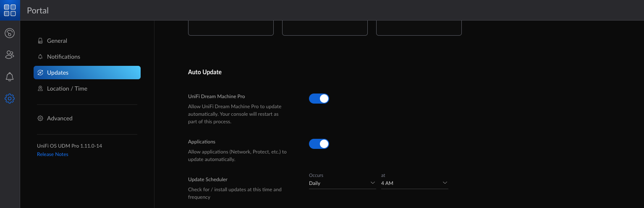644x208 pixels.
Task: Turn off Applications auto update toggle
Action: pos(319,144)
